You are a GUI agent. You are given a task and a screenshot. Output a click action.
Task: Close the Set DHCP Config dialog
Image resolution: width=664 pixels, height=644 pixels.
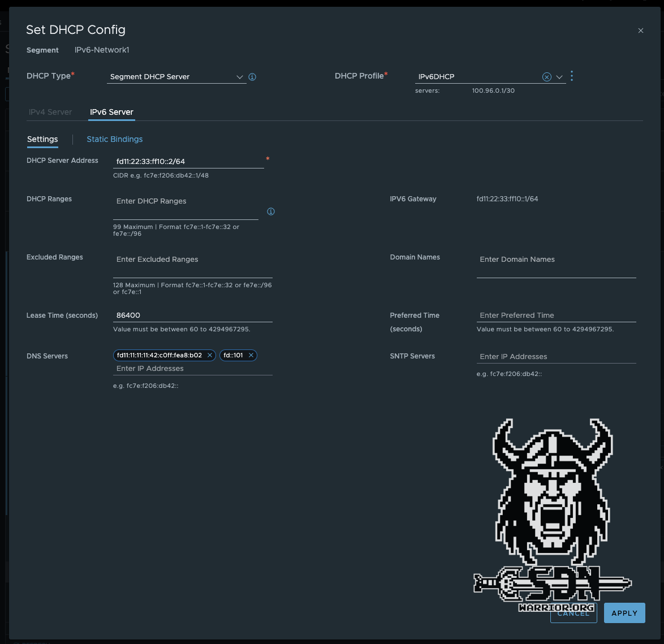[640, 31]
